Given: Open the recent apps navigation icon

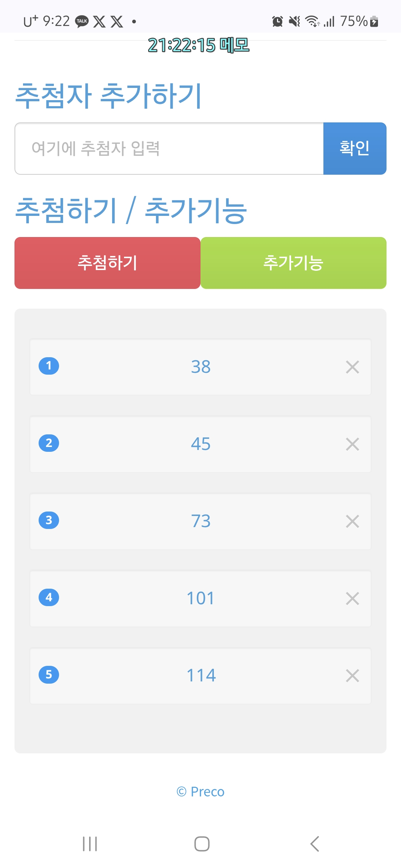Looking at the screenshot, I should tap(90, 844).
